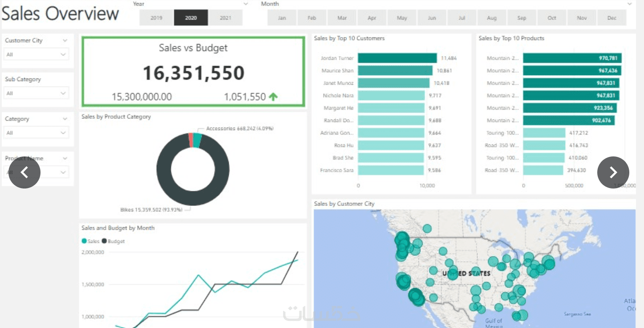Click the Sales by Top 10 Customers title
The image size is (644, 328).
click(349, 38)
